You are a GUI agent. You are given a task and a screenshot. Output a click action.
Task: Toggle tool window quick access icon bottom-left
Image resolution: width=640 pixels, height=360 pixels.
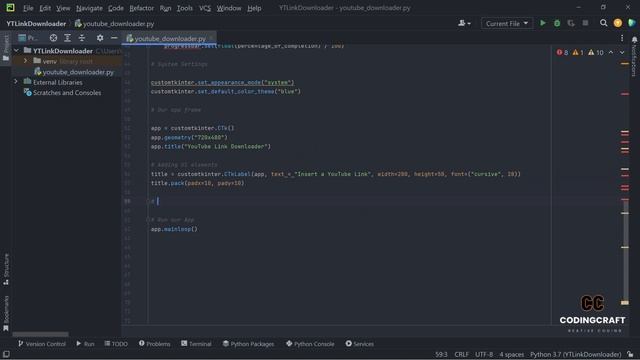(6, 354)
